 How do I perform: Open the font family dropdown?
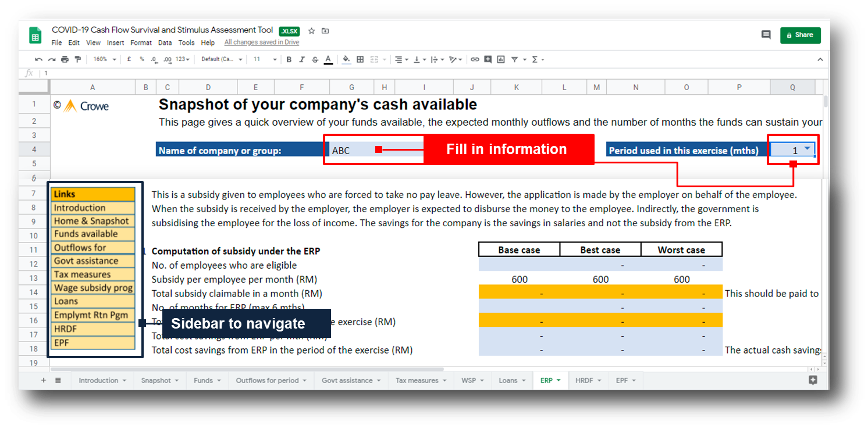click(x=220, y=59)
